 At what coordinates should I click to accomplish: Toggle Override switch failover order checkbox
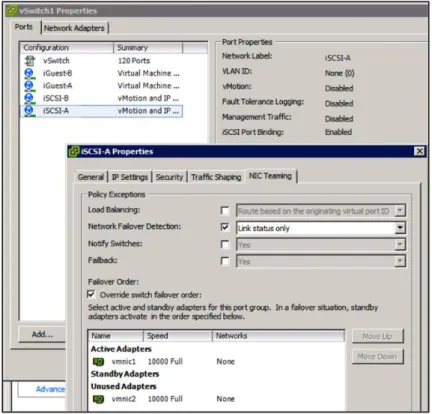pos(91,295)
